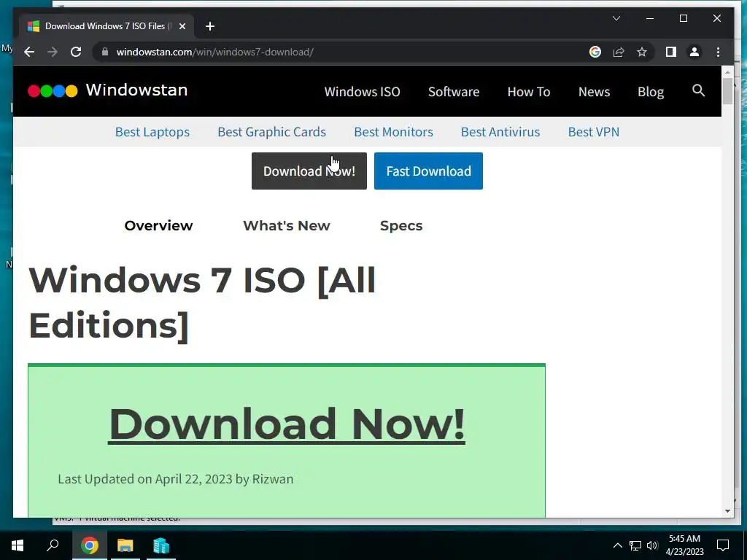
Task: Follow the Best Laptops link
Action: click(152, 132)
